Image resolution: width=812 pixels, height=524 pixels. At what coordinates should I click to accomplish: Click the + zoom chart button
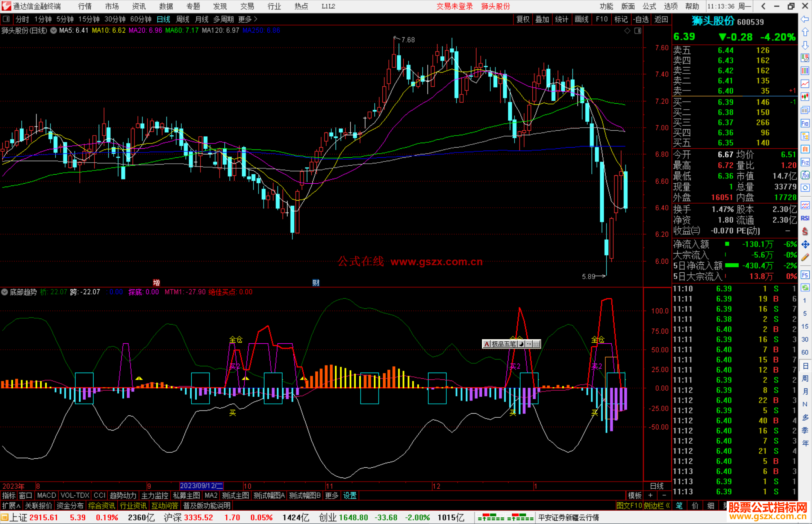[x=650, y=495]
